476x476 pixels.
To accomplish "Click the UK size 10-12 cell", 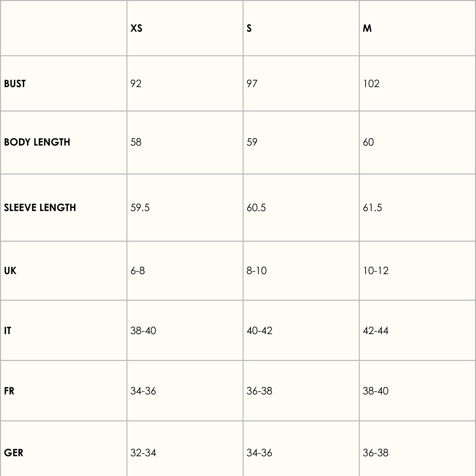I will 376,271.
